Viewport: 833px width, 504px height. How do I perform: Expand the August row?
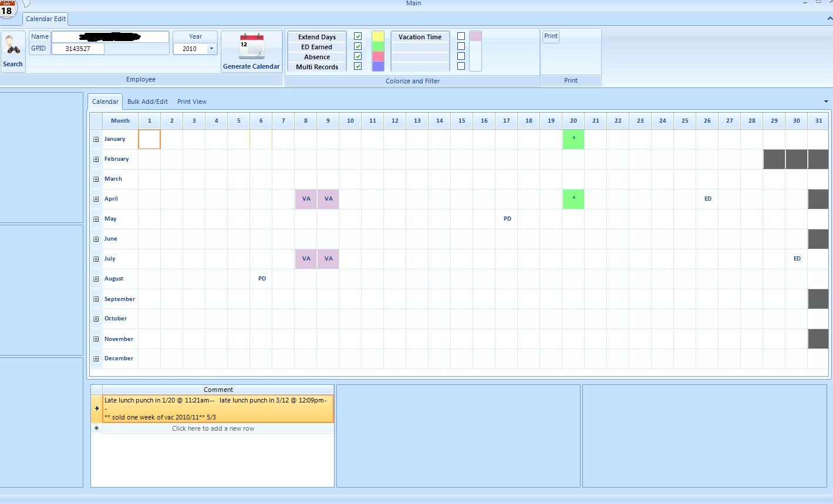pos(96,279)
